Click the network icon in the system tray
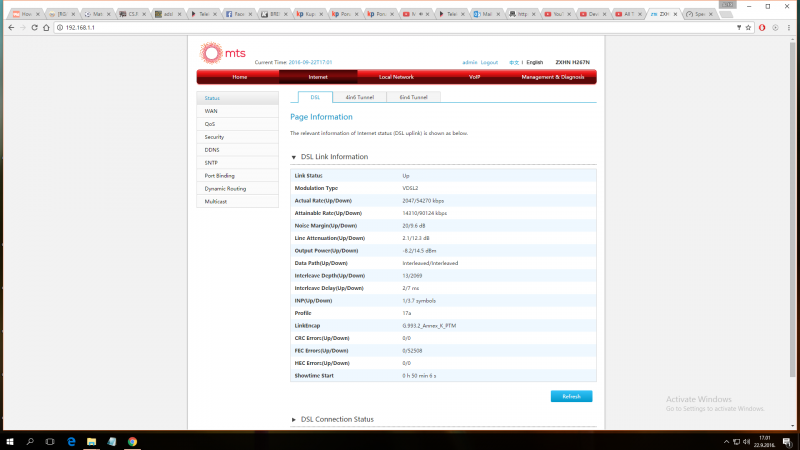Screen dimensions: 800x450 [737, 441]
